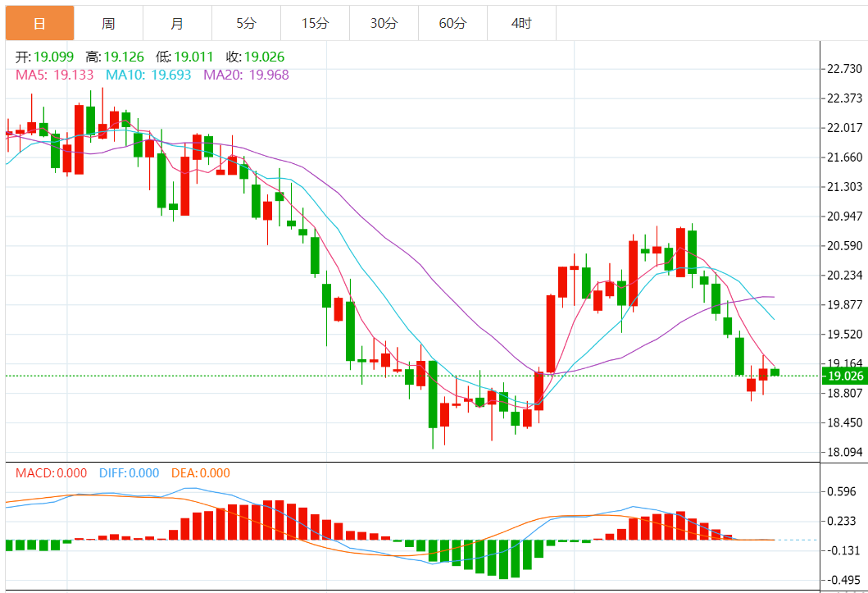Click the 22.373 price axis label
This screenshot has height=593, width=868.
point(844,98)
